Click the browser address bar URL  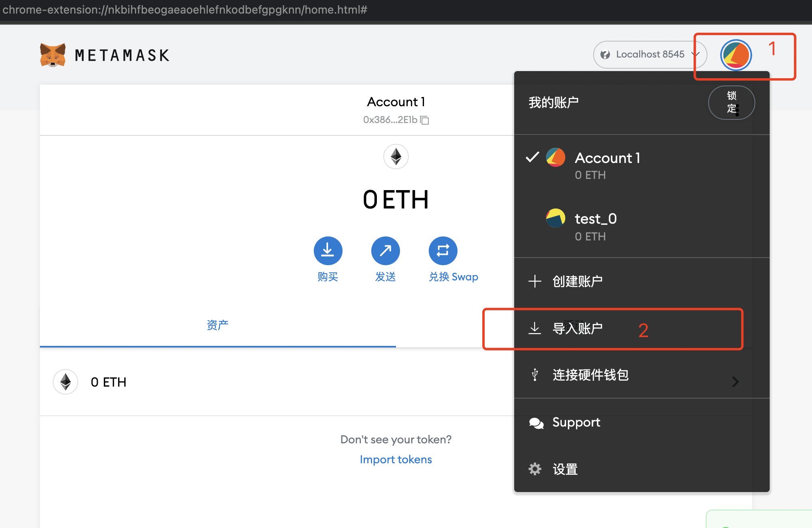coord(185,10)
